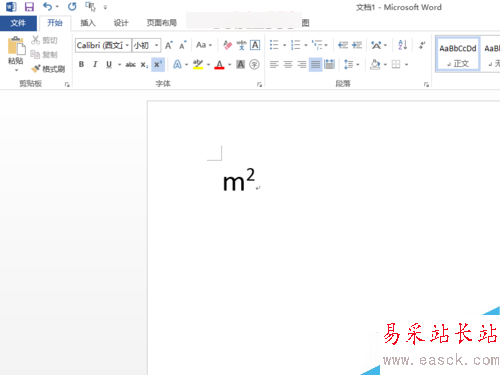Click the Save icon in quick access toolbar
The image size is (500, 375).
(29, 7)
